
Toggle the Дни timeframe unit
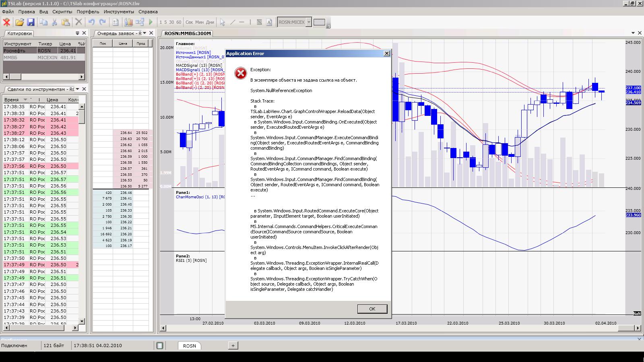click(210, 23)
